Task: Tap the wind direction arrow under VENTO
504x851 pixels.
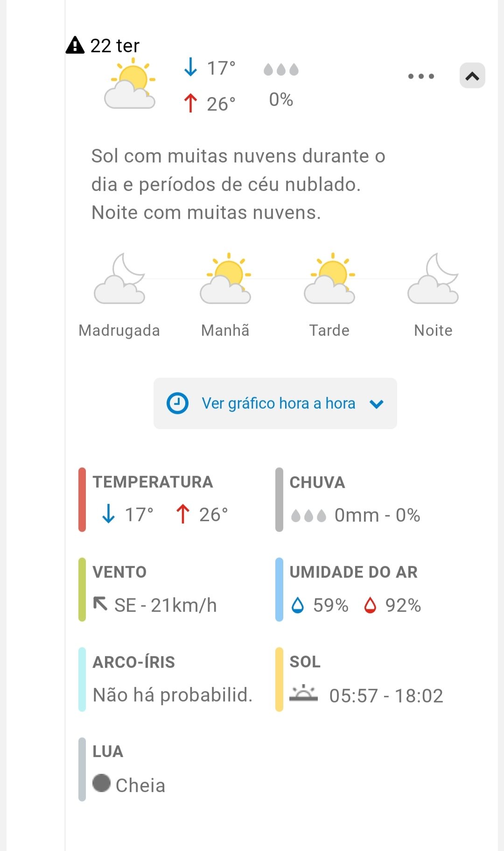Action: point(100,603)
